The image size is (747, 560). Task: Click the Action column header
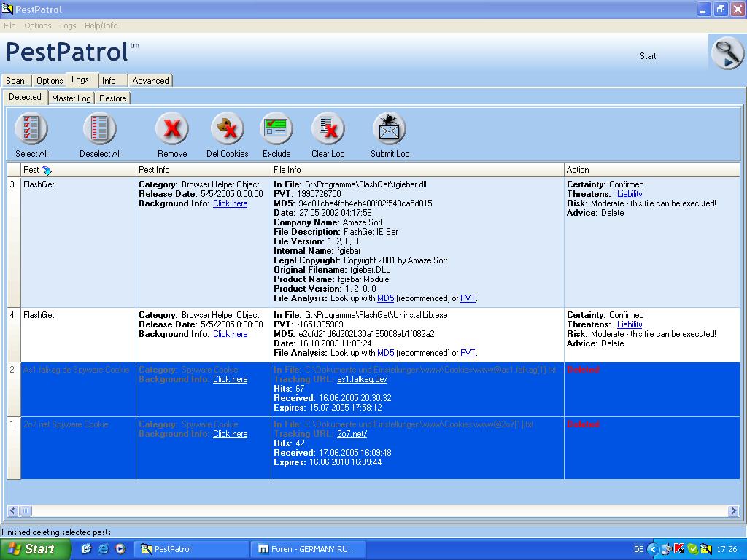click(651, 169)
